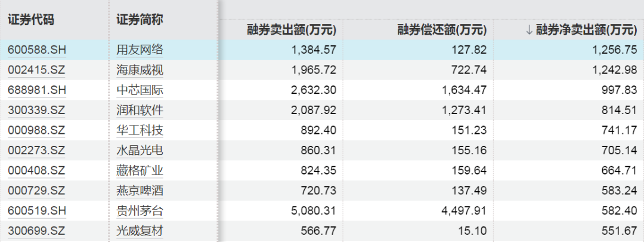Select repayment value 4,497.91
The height and width of the screenshot is (242, 644).
click(464, 211)
